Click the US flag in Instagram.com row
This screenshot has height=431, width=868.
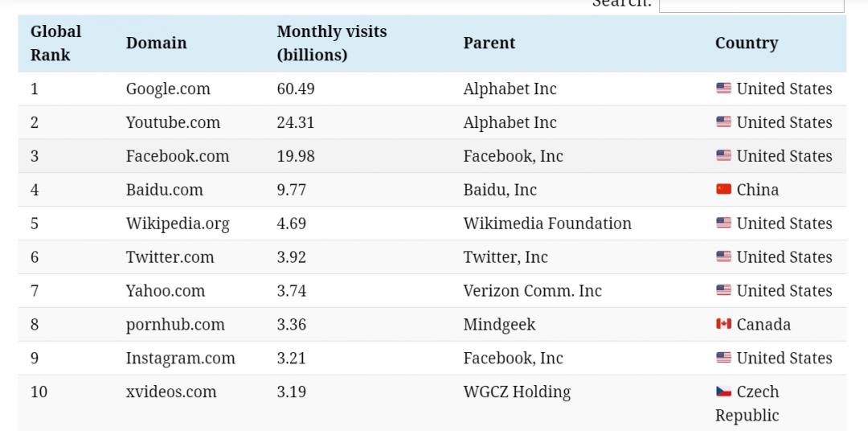pos(723,358)
